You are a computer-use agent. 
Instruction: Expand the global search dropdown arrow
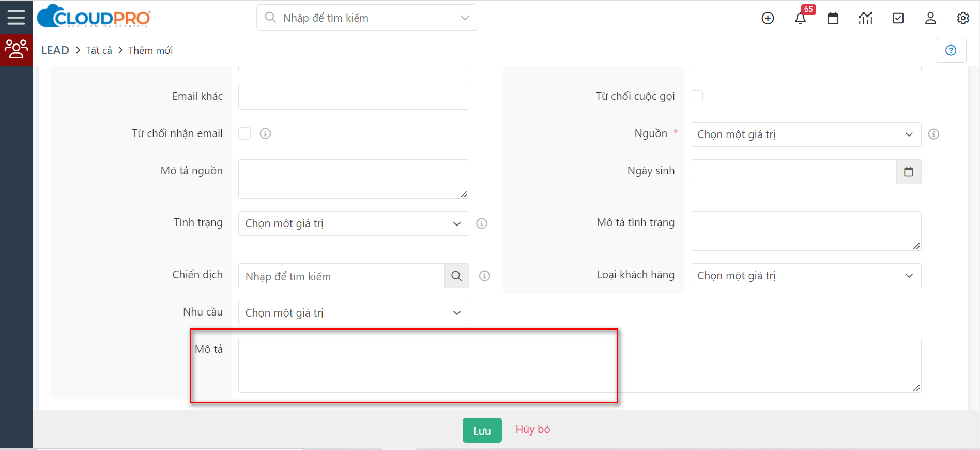tap(465, 18)
